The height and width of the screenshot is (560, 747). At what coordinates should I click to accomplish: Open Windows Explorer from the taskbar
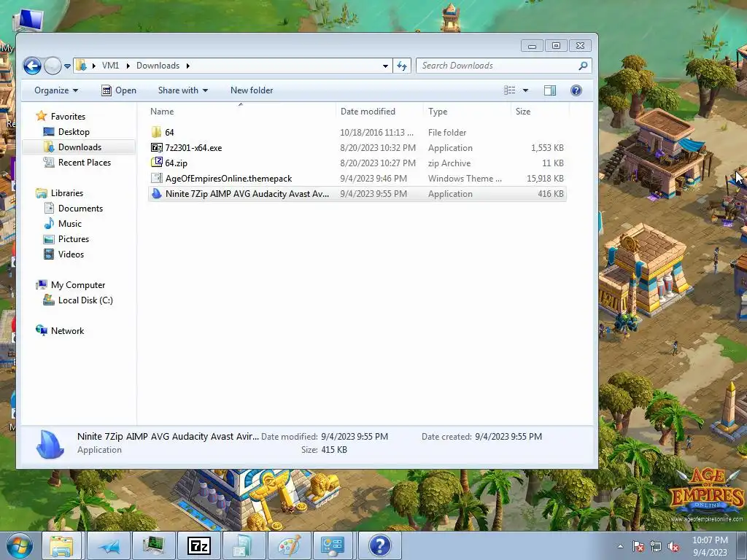pos(62,545)
